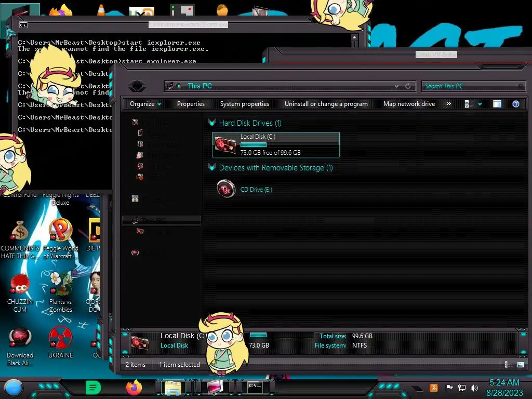The image size is (532, 399).
Task: Click the Java tray icon
Action: [433, 388]
